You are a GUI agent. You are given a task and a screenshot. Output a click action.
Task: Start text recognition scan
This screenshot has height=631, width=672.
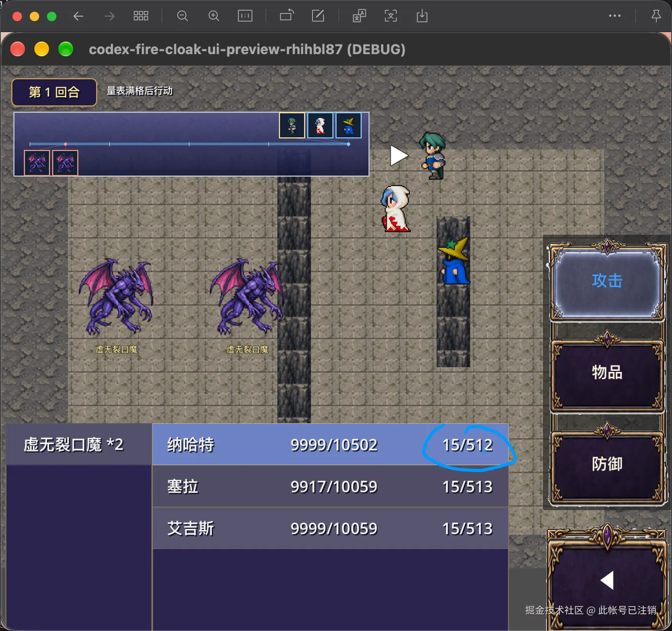[x=391, y=16]
